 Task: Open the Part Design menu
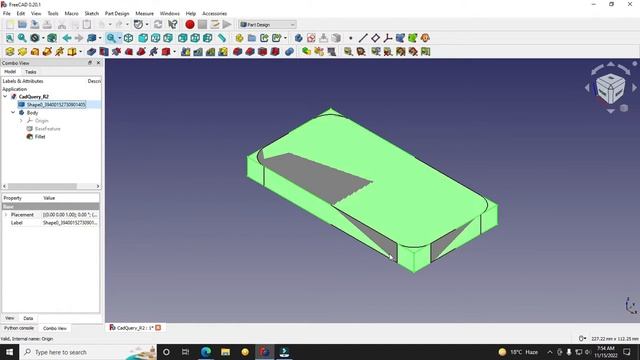pos(117,13)
